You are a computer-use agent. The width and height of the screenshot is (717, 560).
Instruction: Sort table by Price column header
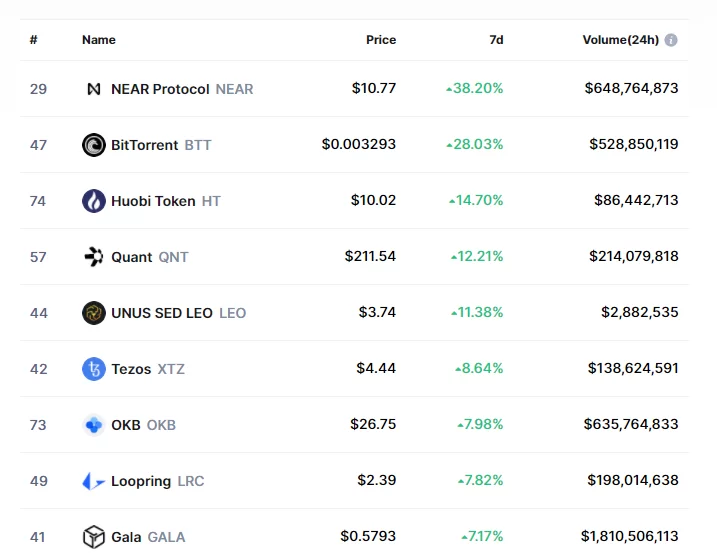click(x=381, y=40)
